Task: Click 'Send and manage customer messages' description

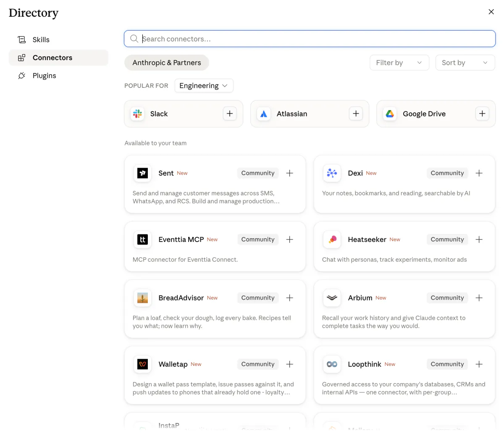Action: click(206, 197)
